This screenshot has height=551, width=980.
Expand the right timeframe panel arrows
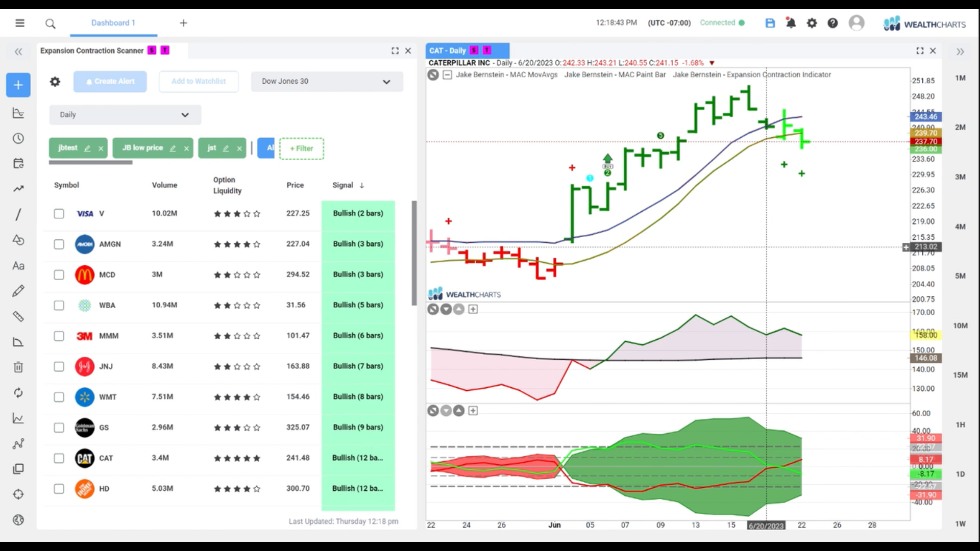tap(960, 52)
